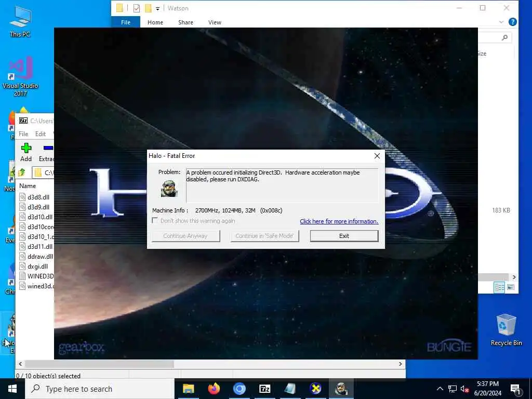
Task: Click the 7-Zip address path field
Action: click(43, 172)
